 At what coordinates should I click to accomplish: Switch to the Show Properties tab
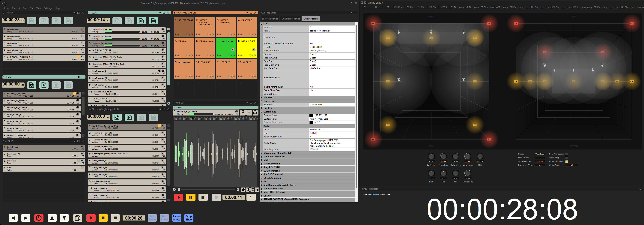pyautogui.click(x=270, y=19)
